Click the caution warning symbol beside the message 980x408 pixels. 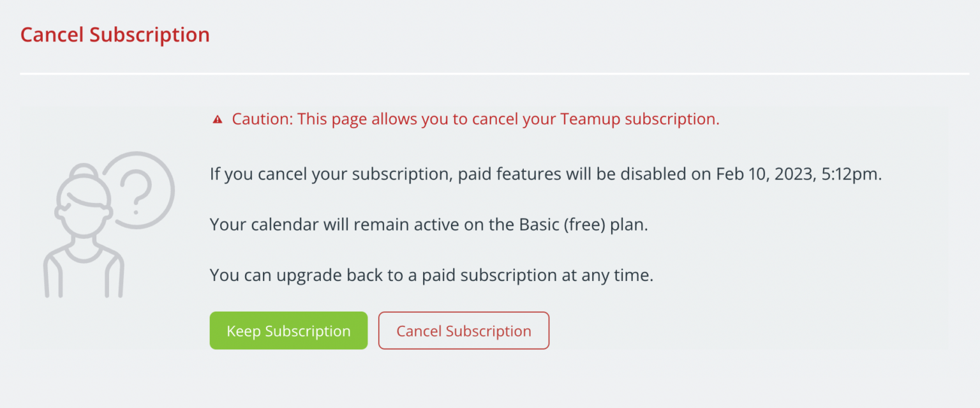pyautogui.click(x=218, y=118)
